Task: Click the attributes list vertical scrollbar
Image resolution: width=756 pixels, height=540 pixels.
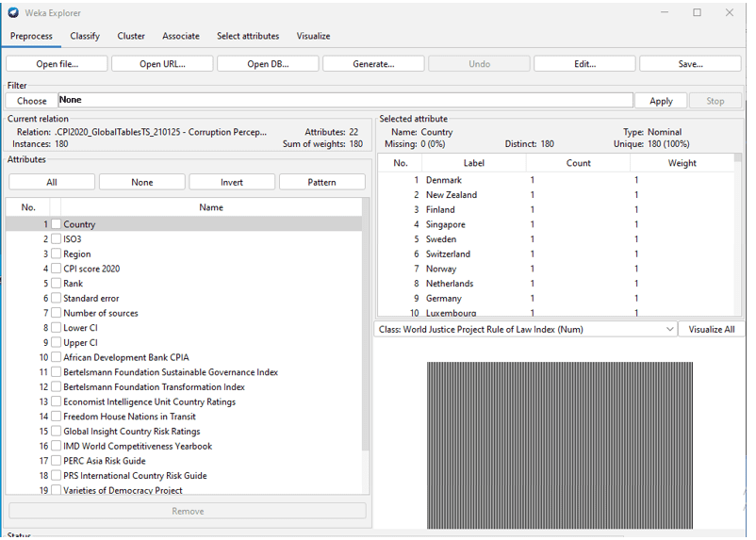Action: coord(366,325)
